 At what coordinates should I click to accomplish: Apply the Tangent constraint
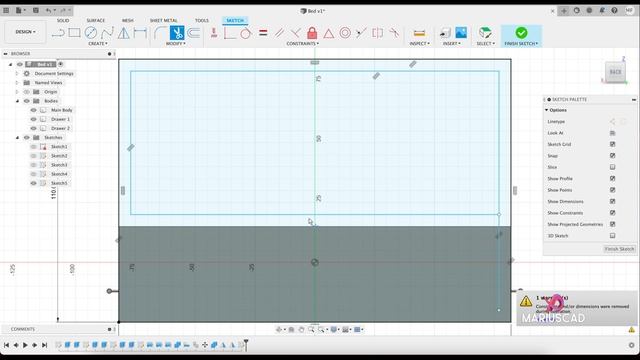[x=246, y=33]
